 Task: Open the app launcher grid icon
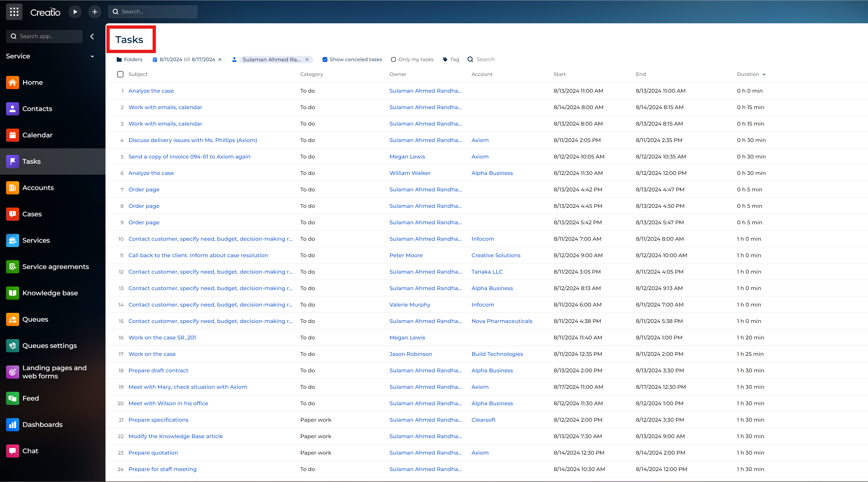click(x=14, y=12)
